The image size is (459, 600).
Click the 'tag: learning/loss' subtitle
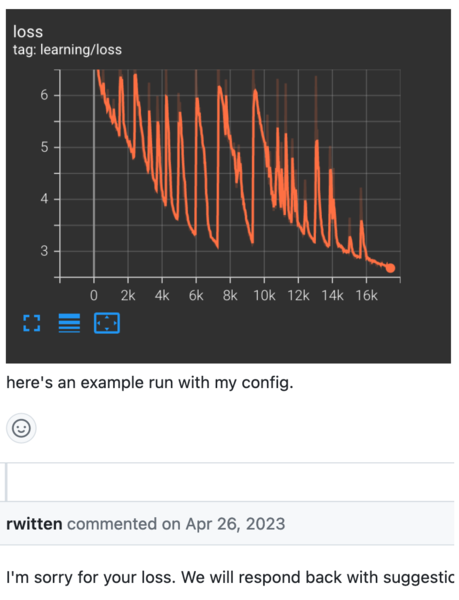[67, 50]
